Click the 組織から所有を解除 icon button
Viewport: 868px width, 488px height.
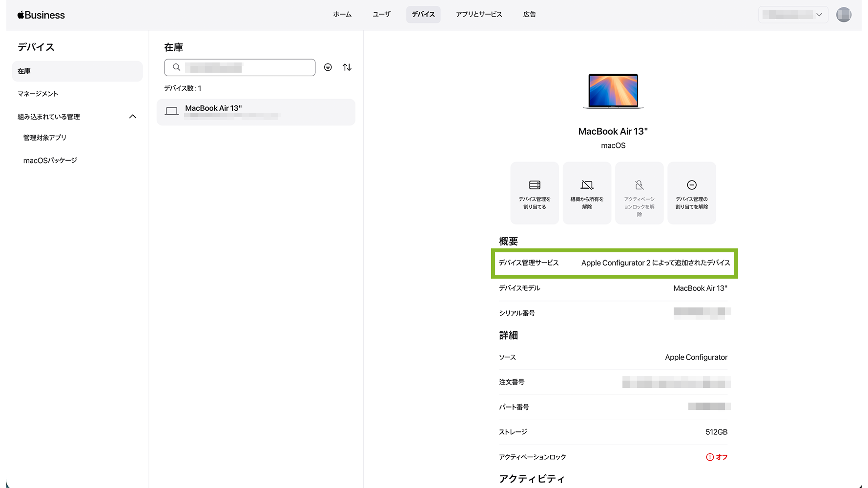pos(587,193)
